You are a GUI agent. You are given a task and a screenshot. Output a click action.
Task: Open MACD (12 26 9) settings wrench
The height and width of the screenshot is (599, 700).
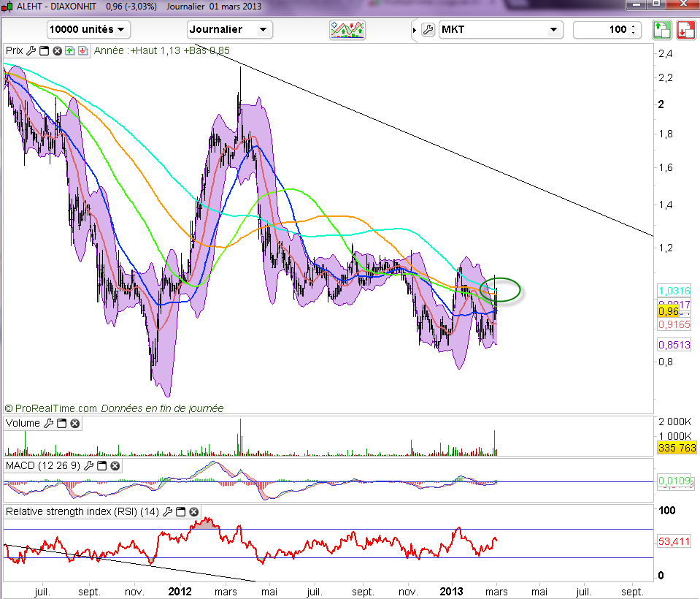click(x=89, y=465)
